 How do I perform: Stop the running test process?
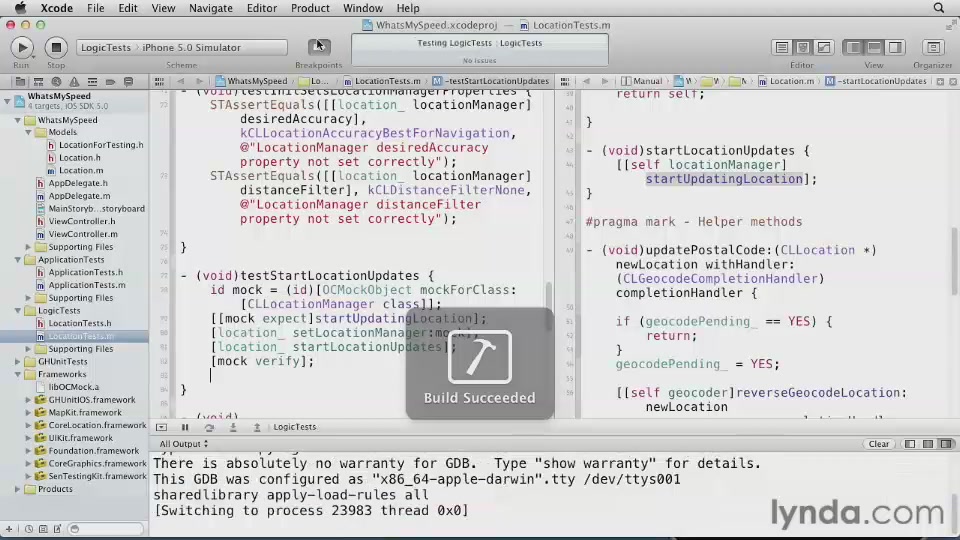56,47
